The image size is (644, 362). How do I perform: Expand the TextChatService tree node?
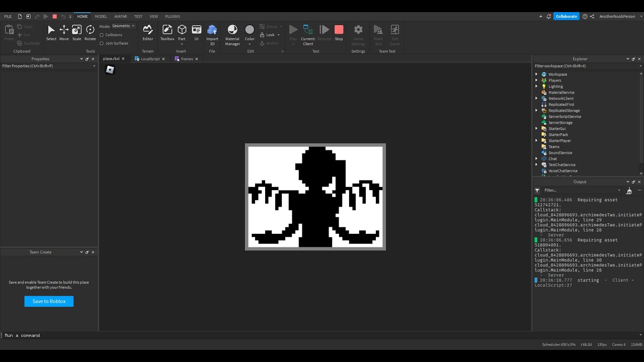pyautogui.click(x=536, y=165)
